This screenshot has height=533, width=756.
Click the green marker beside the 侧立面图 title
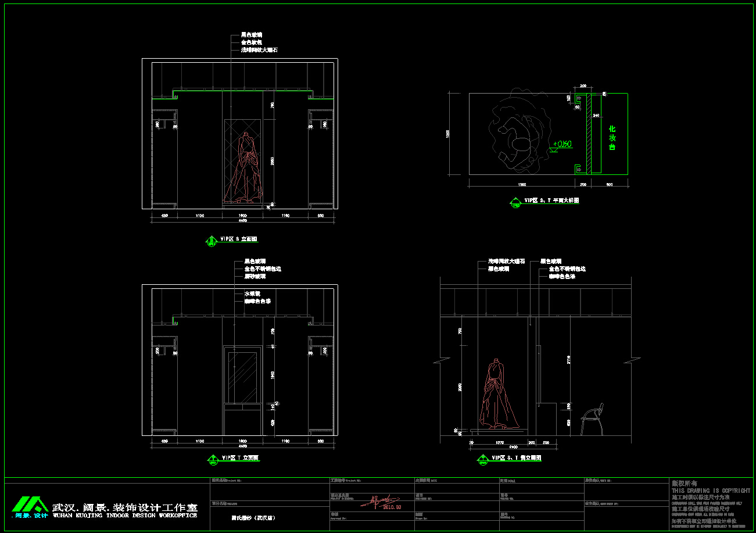pyautogui.click(x=482, y=460)
